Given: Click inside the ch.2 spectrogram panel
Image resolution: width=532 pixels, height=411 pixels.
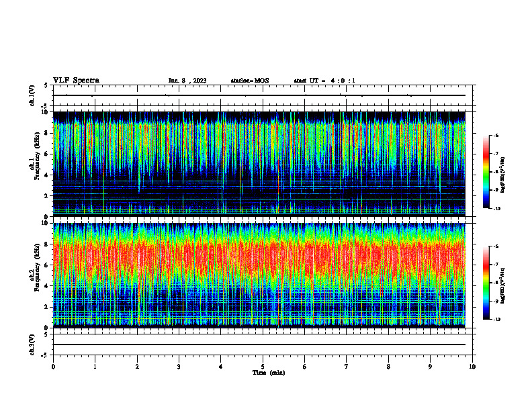Looking at the screenshot, I should tap(259, 275).
